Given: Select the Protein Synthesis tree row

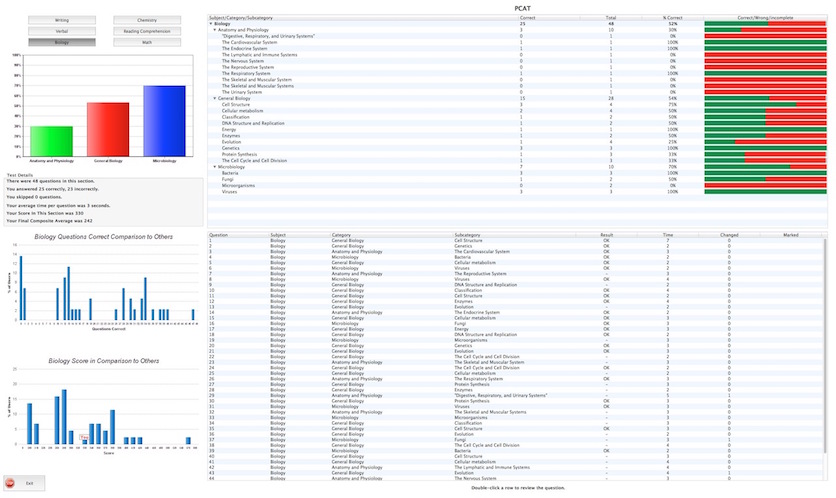Looking at the screenshot, I should (x=517, y=154).
